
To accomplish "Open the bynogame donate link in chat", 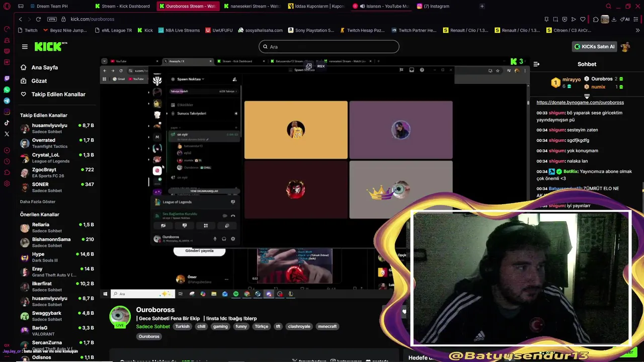I will [x=580, y=103].
